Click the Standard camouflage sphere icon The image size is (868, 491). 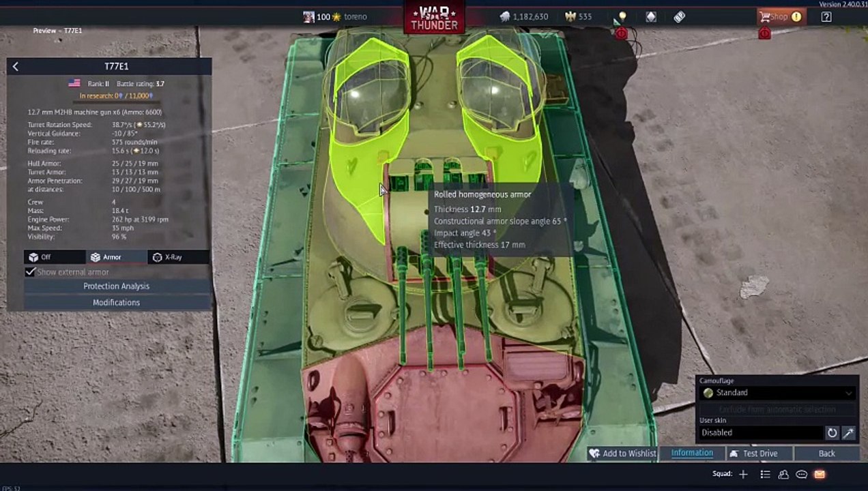708,393
